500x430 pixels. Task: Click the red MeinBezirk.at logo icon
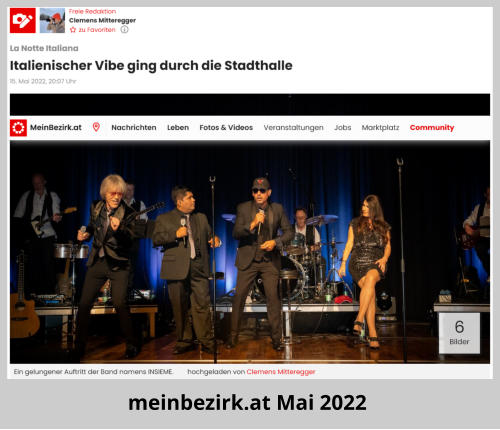(x=18, y=128)
